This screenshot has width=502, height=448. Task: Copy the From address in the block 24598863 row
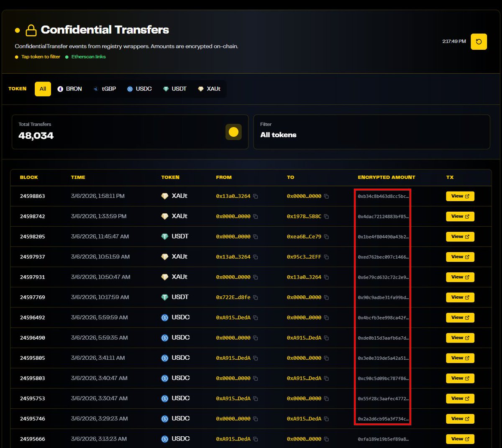256,196
